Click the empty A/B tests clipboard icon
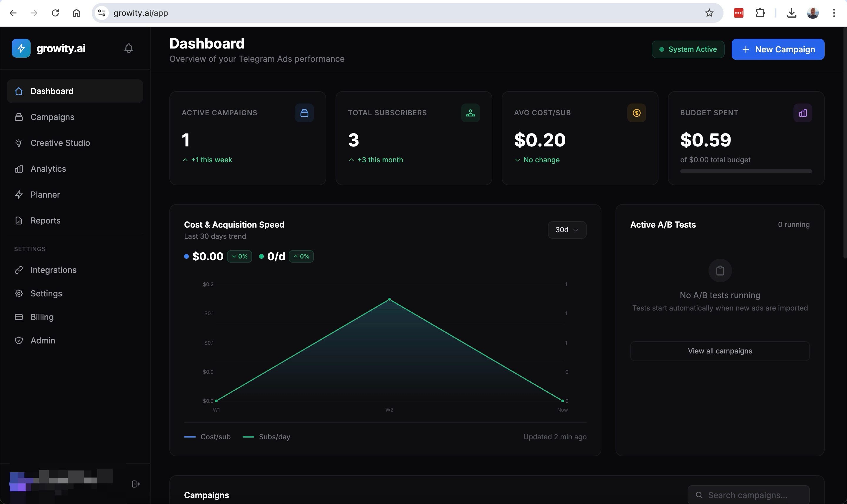847x504 pixels. (x=720, y=271)
